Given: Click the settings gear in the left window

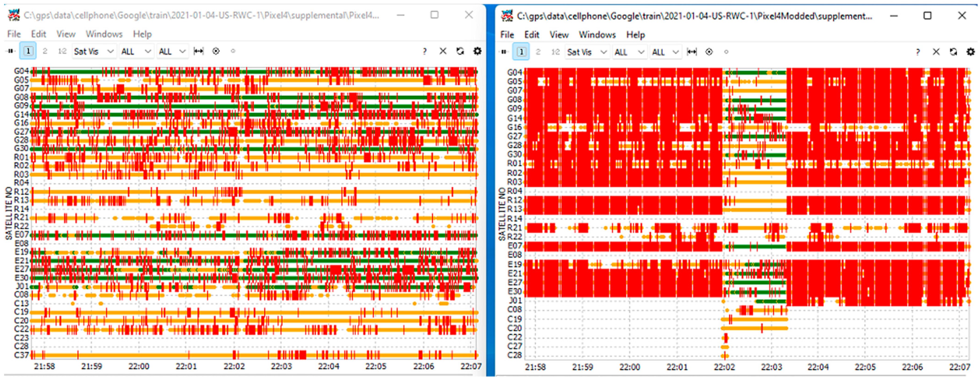Looking at the screenshot, I should point(477,51).
